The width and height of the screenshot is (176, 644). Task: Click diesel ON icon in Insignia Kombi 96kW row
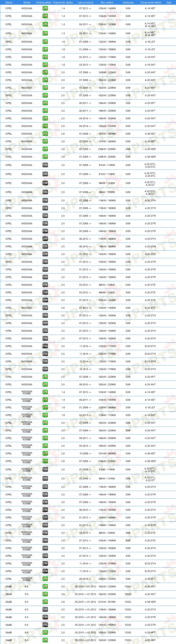click(45, 478)
